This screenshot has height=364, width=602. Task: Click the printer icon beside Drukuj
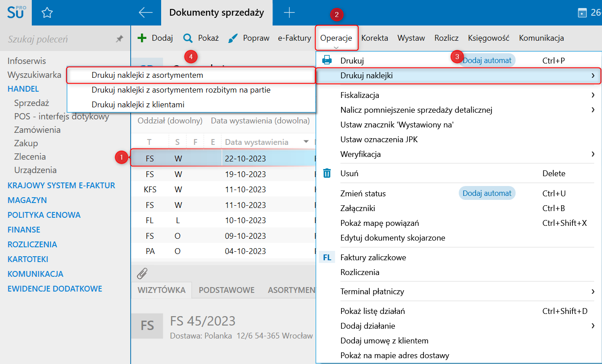point(327,60)
